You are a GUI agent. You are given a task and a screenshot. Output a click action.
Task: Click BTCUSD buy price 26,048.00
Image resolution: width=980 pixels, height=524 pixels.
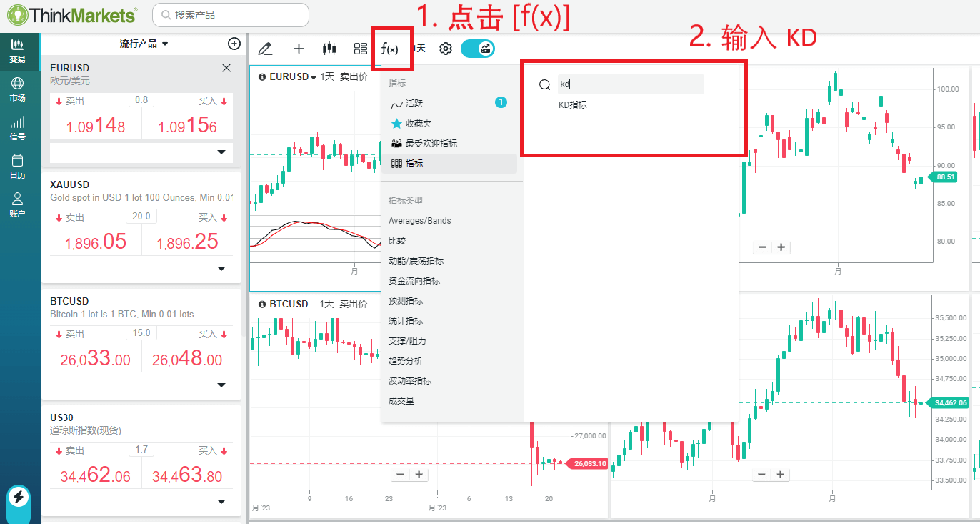[187, 359]
